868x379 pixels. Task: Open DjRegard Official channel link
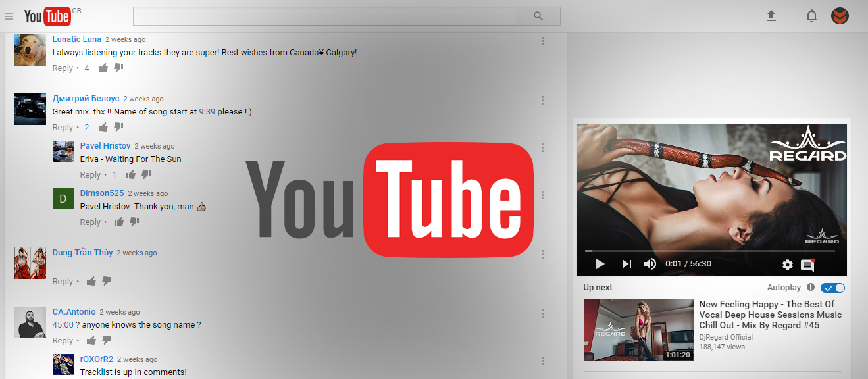726,337
